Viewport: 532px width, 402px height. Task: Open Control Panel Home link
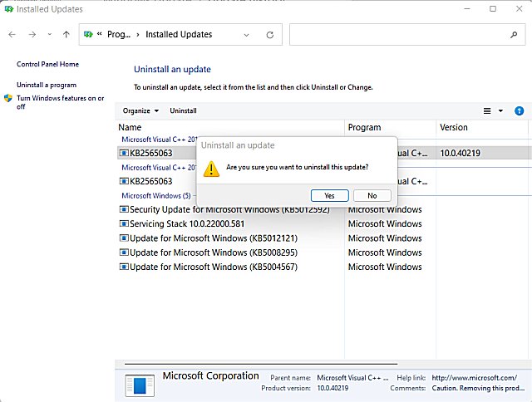coord(48,64)
